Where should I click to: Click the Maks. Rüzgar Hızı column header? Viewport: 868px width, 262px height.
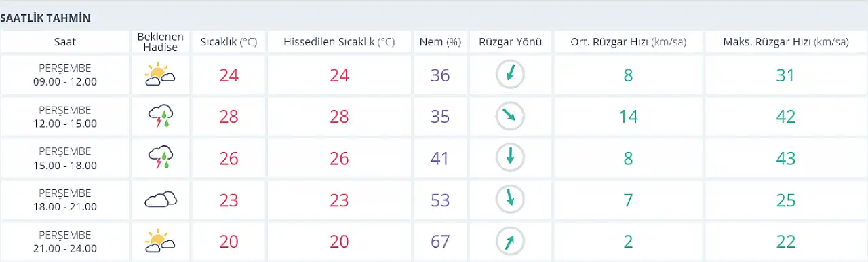(x=785, y=41)
